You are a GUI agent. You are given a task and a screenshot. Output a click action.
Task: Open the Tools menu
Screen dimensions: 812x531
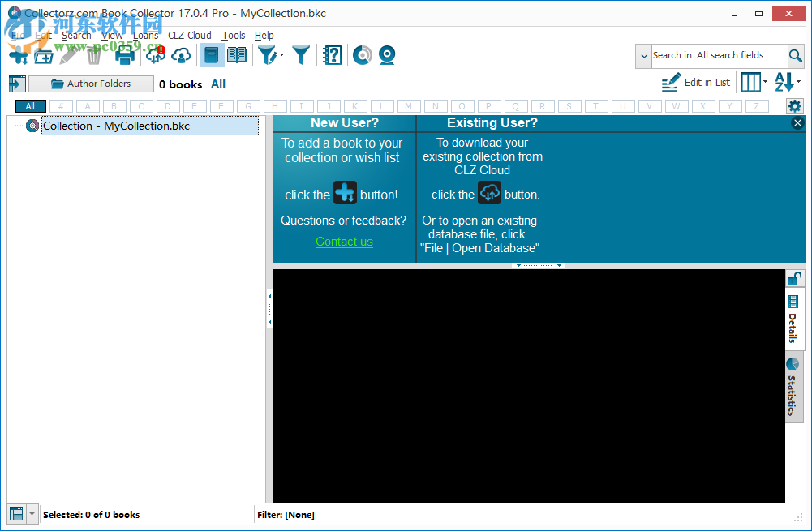(x=234, y=35)
